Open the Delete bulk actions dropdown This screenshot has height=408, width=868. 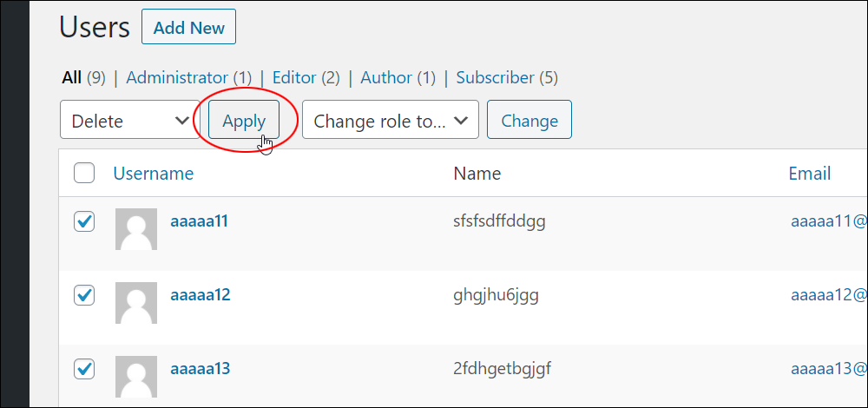pos(130,120)
